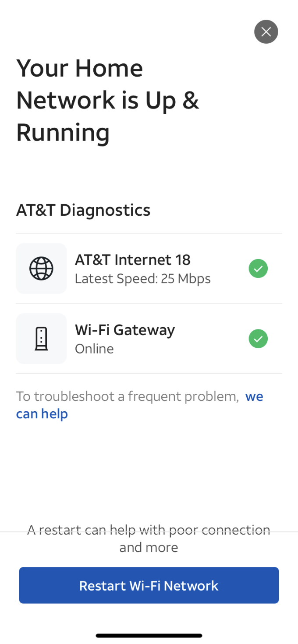
Task: Tap the home indicator bar at the bottom
Action: (149, 635)
